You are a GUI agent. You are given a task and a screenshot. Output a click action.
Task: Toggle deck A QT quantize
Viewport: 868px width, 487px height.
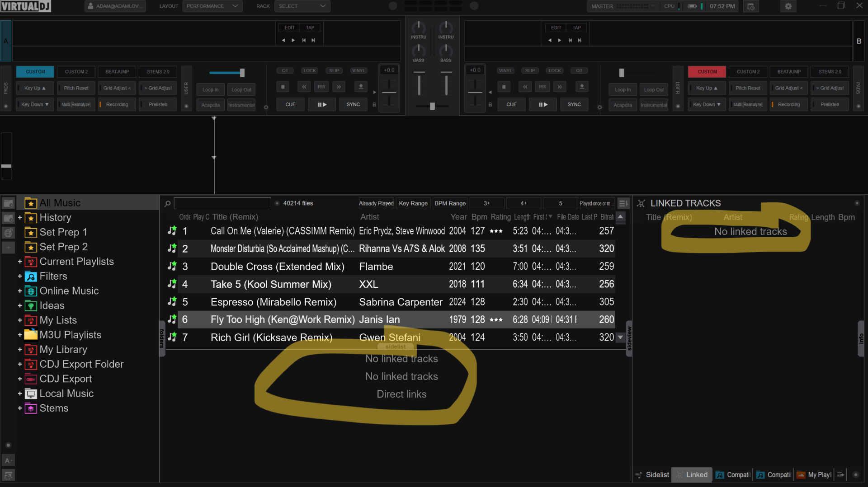(x=285, y=71)
